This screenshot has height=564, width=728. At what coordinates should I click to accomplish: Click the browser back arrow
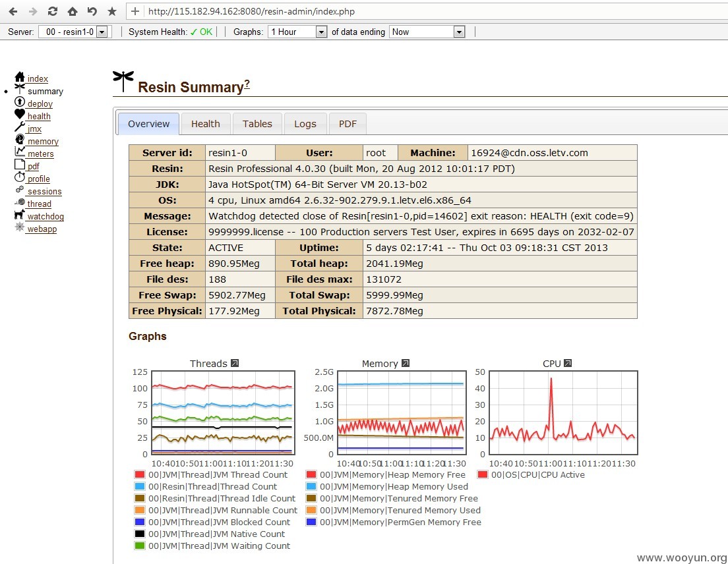(13, 12)
